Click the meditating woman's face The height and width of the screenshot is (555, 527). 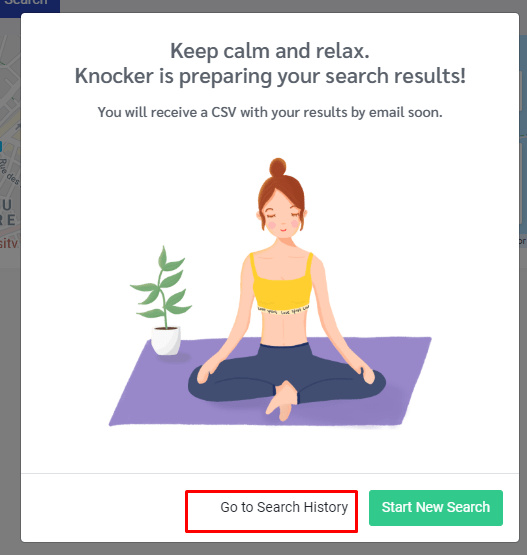(x=283, y=218)
